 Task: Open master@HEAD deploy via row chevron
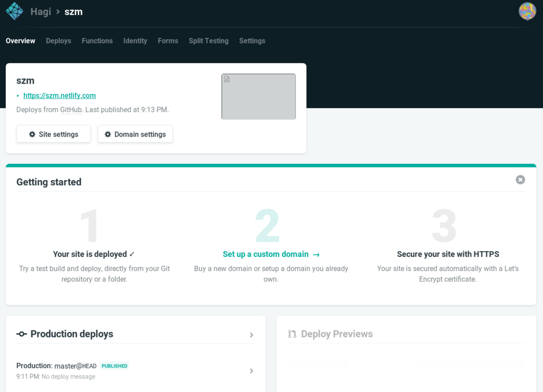tap(252, 371)
